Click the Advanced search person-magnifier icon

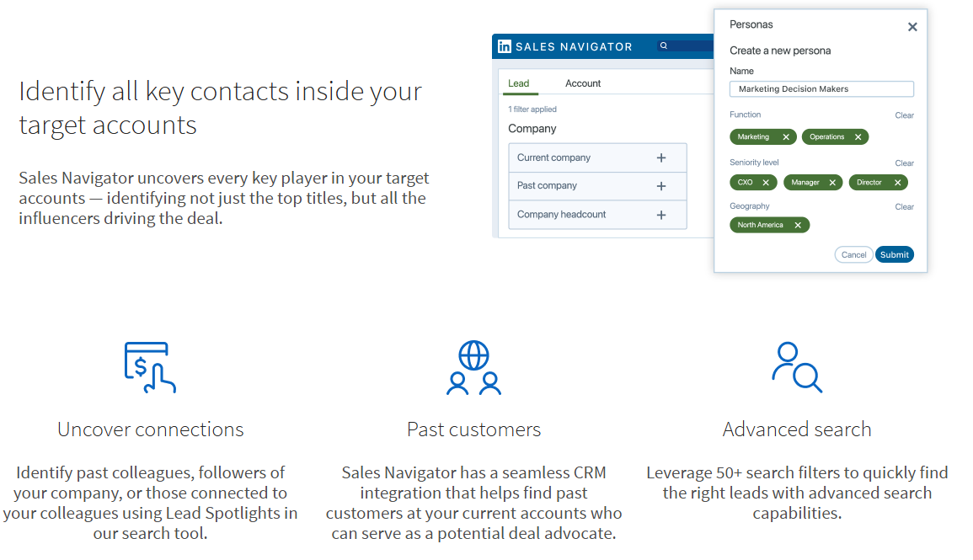click(797, 367)
